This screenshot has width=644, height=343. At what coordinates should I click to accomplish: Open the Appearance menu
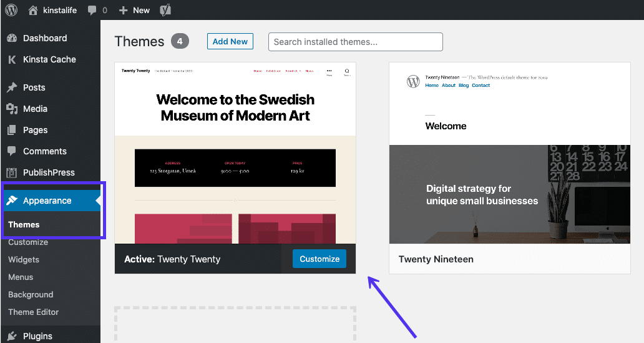47,201
